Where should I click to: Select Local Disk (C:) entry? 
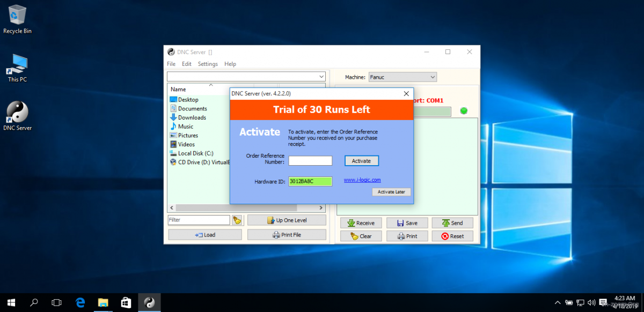(195, 153)
